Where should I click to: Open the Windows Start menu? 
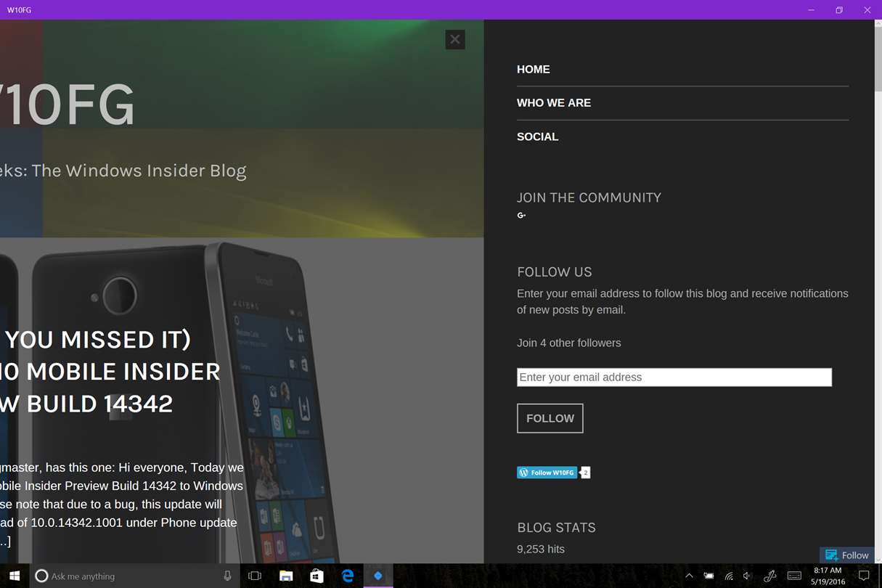[15, 576]
